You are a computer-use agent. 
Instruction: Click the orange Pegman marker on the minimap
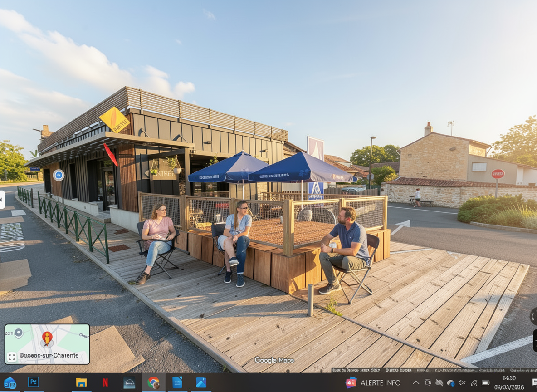47,338
